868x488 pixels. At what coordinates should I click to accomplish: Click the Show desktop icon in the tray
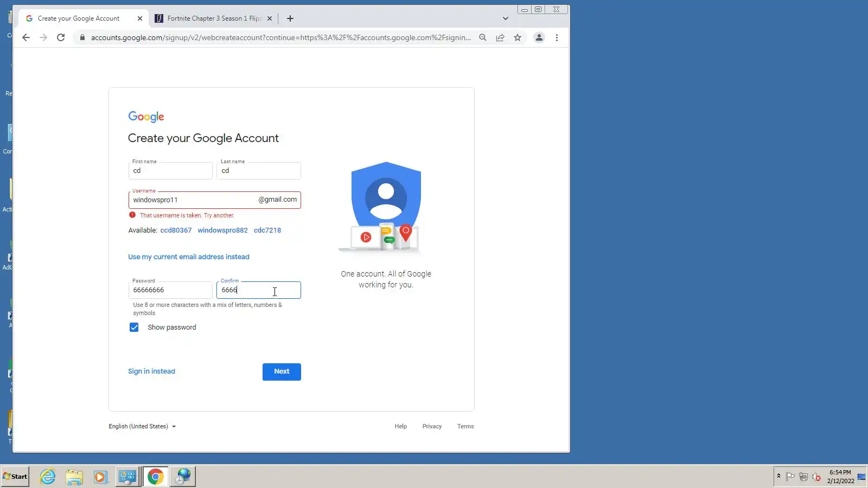861,477
